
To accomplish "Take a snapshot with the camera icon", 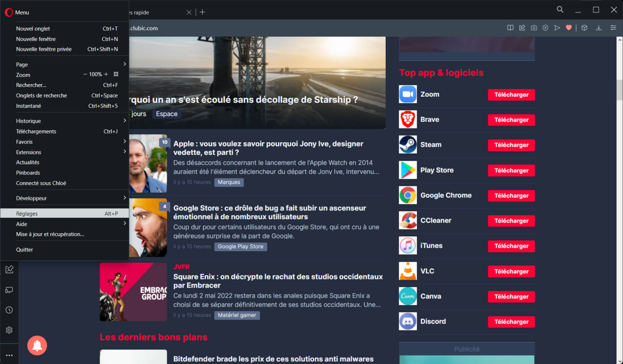I will coord(534,28).
